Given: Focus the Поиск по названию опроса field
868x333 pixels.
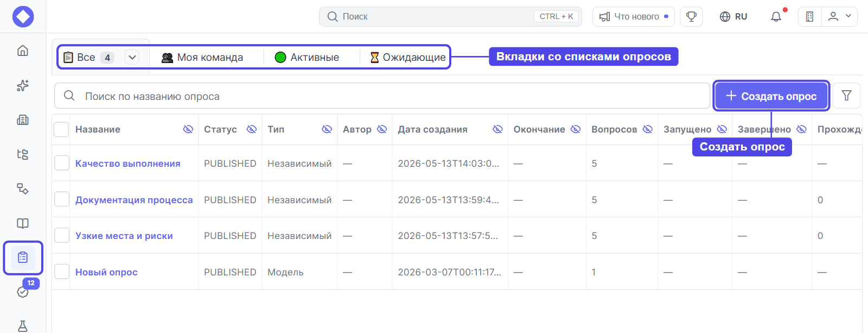Looking at the screenshot, I should tap(382, 96).
